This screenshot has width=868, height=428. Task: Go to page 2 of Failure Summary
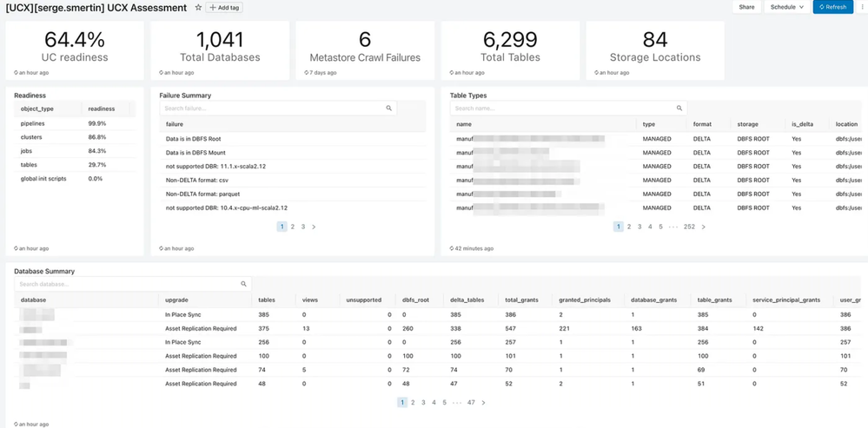pyautogui.click(x=292, y=227)
